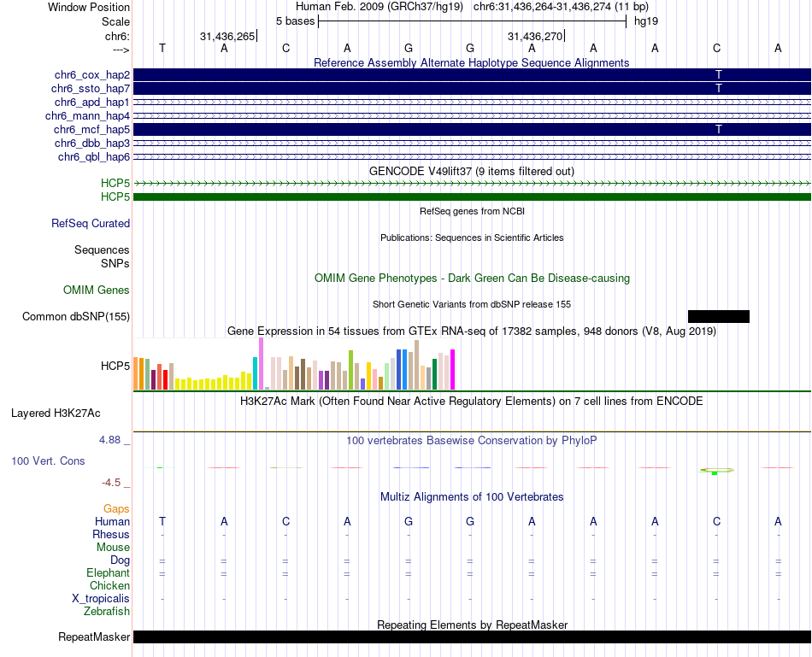Click the Elephant species label

pos(108,572)
